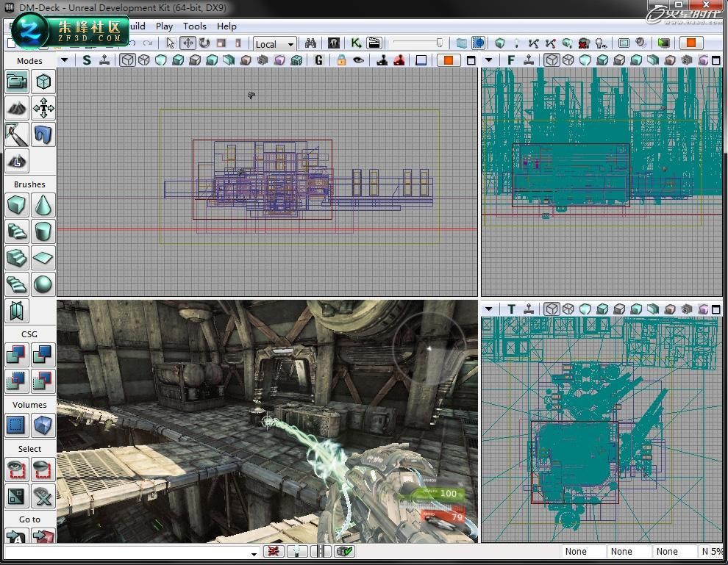
Task: Maximize the F viewport
Action: click(x=716, y=60)
